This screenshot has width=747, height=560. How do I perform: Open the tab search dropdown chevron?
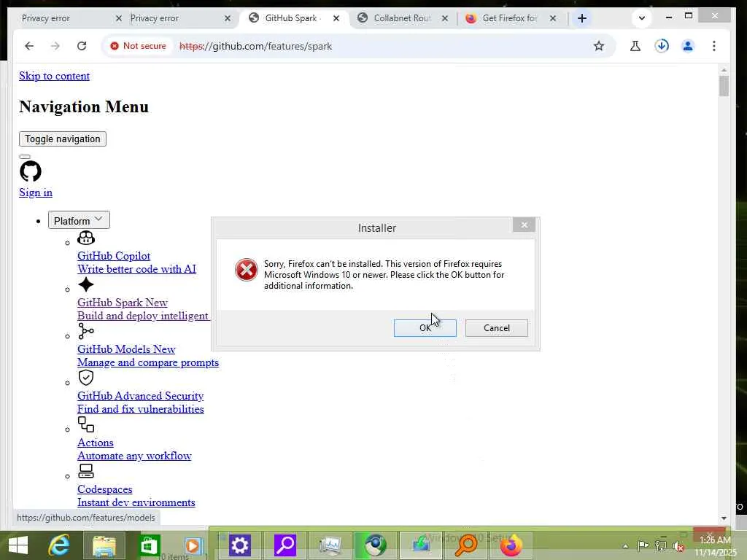tap(642, 18)
